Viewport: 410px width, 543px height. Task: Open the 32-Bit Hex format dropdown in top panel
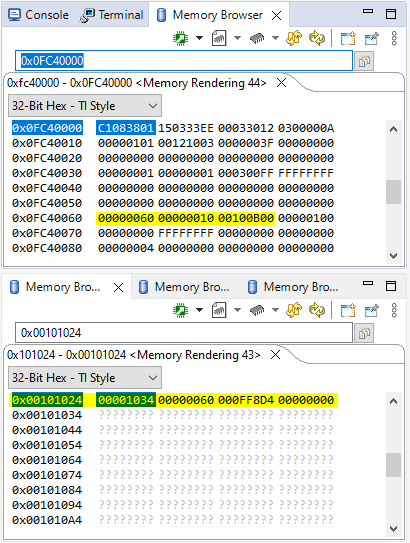[85, 106]
